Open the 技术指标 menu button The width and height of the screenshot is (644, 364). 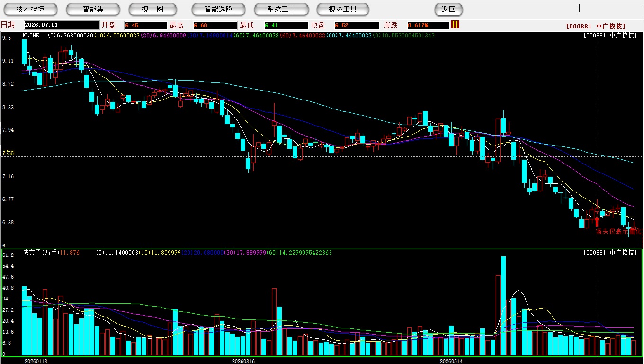[x=30, y=9]
